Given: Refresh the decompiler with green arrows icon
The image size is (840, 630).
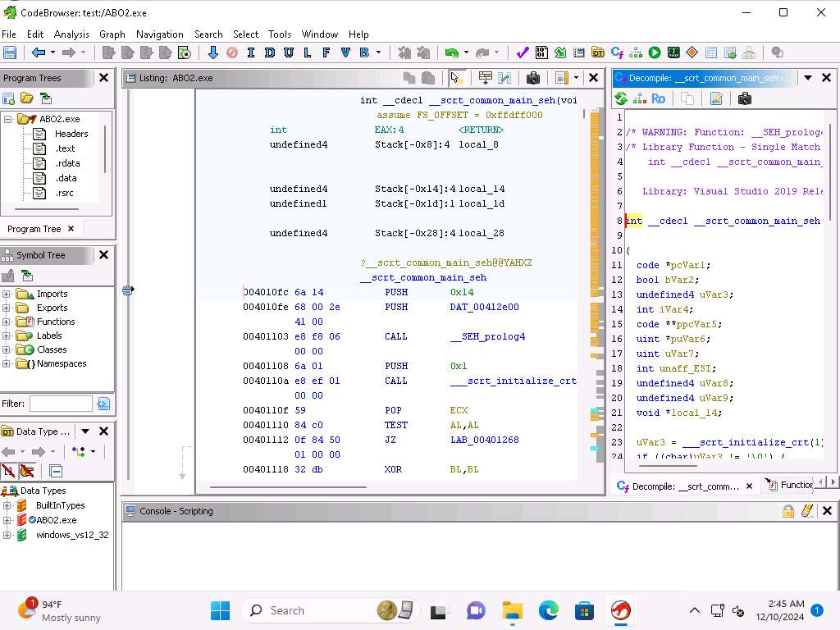Looking at the screenshot, I should point(621,98).
